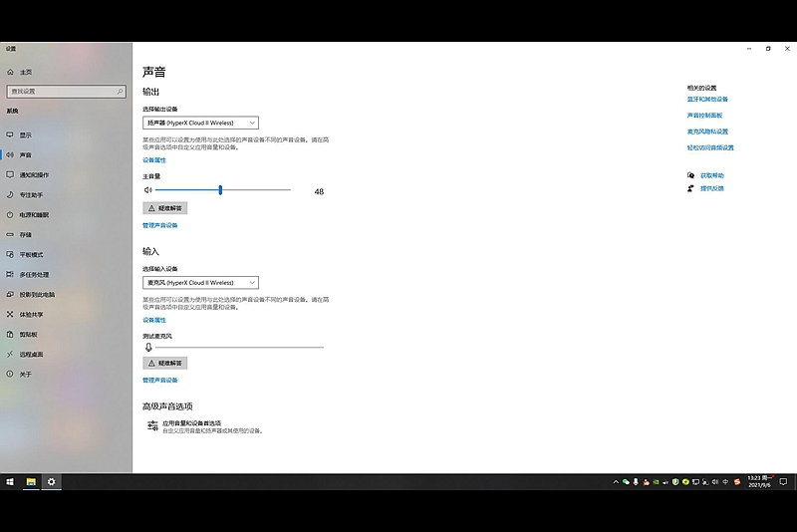Open 关于 about page

[26, 375]
